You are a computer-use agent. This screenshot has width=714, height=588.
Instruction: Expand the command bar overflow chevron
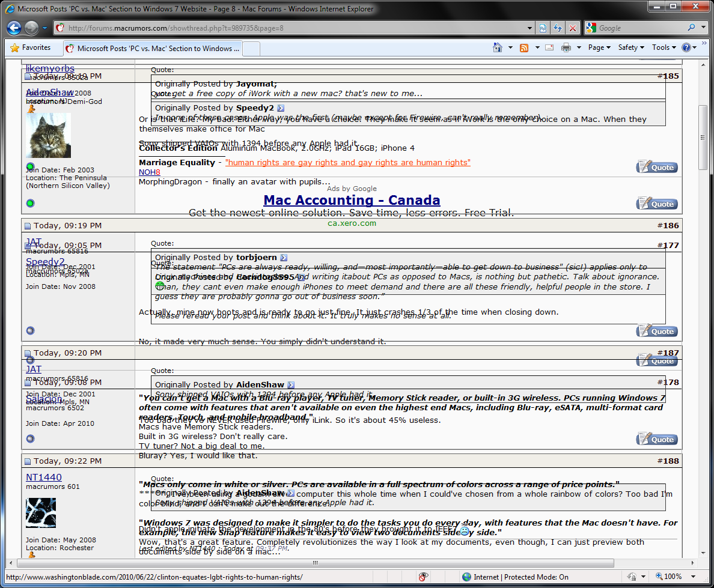tap(704, 44)
